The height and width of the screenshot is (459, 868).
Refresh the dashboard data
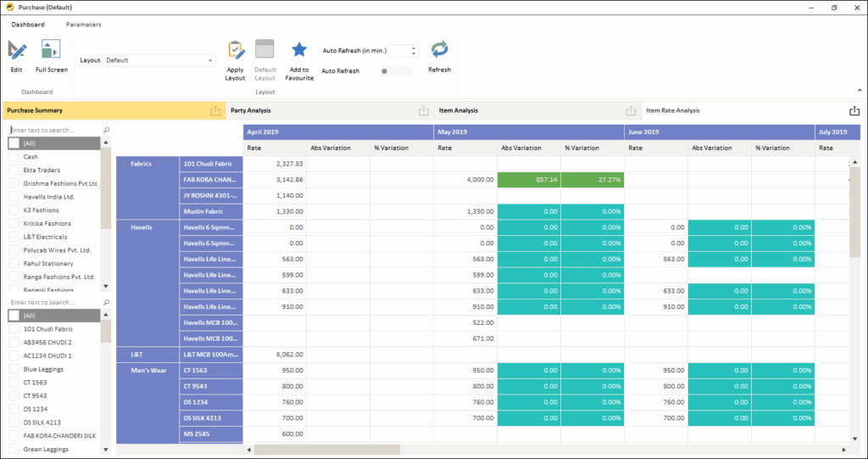point(439,50)
